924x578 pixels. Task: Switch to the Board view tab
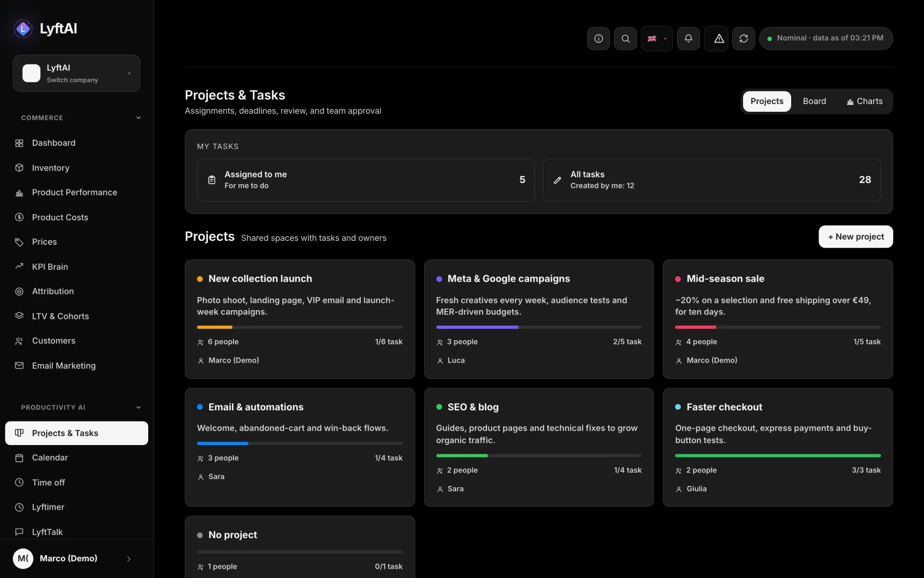(x=814, y=102)
